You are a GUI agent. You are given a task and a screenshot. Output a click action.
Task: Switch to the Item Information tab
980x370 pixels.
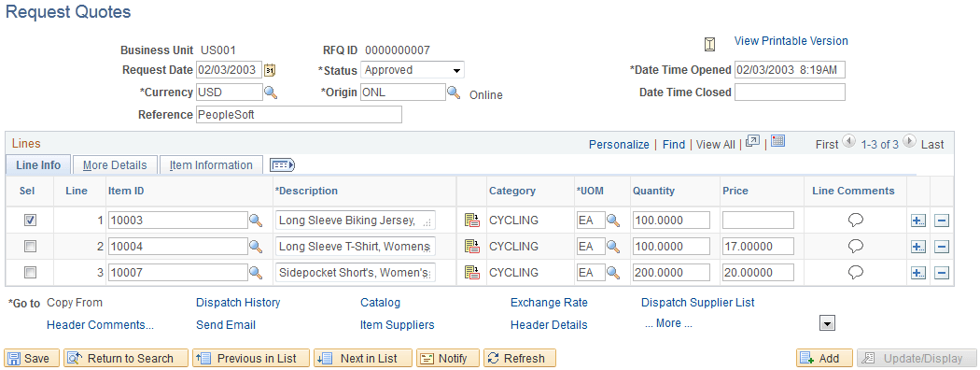211,165
